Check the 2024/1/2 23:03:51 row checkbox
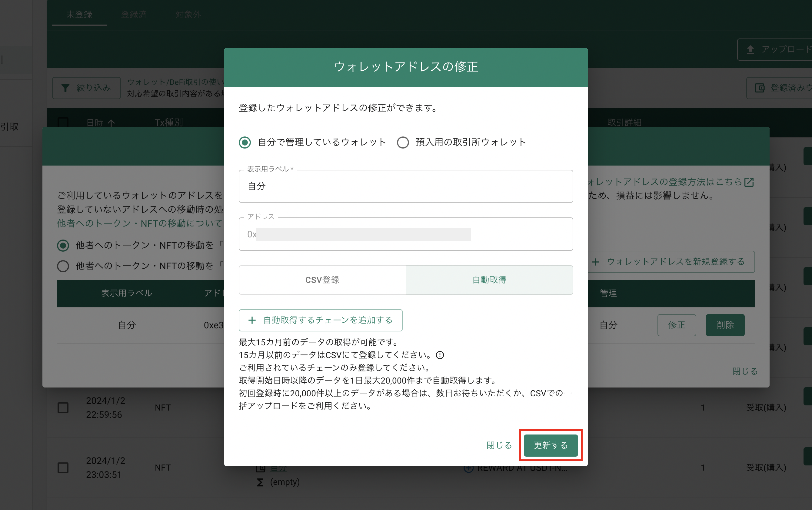This screenshot has width=812, height=510. coord(63,468)
